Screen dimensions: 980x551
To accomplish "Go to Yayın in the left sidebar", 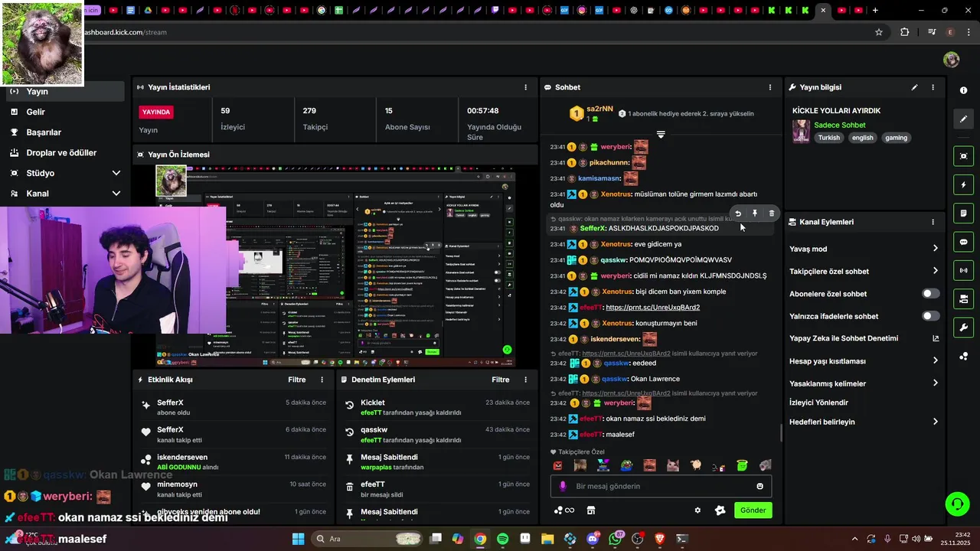I will pyautogui.click(x=65, y=91).
